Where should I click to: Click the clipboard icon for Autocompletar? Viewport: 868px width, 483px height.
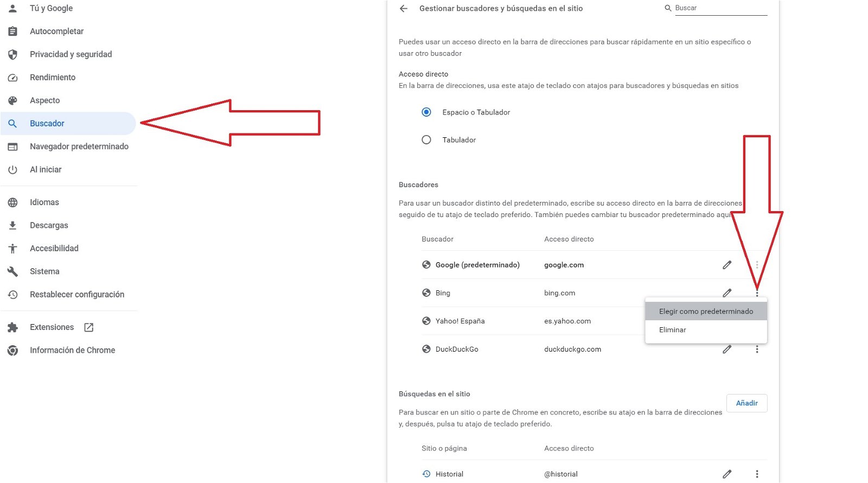pos(12,31)
